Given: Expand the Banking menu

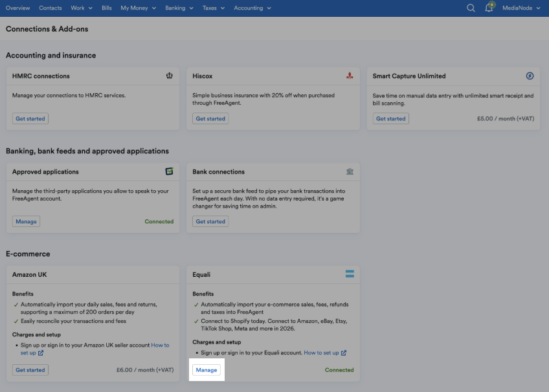Looking at the screenshot, I should tap(179, 8).
